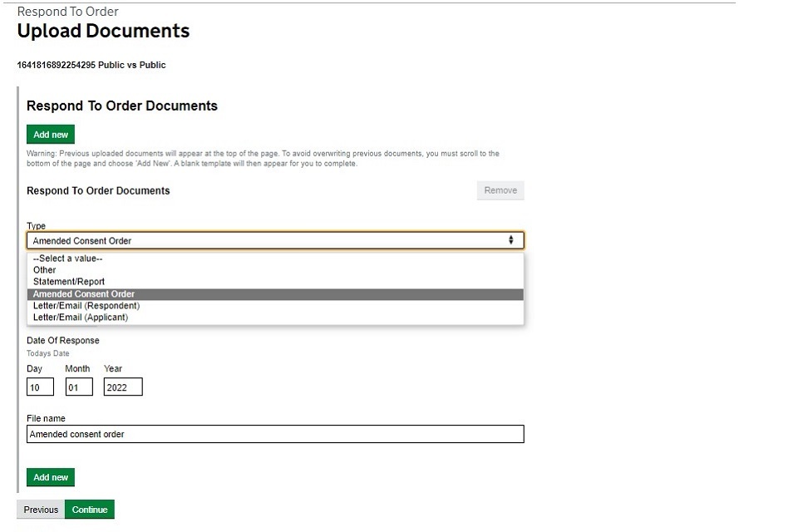Choose the '--Select a value--' option

68,259
